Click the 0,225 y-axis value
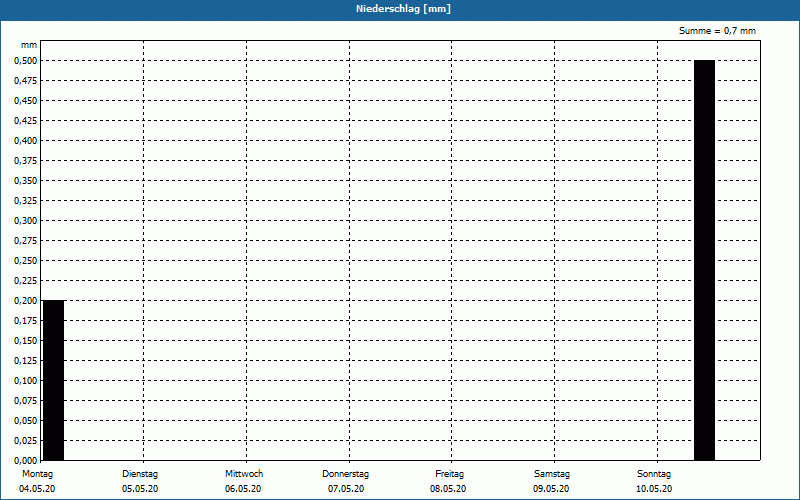Viewport: 800px width, 500px height. pyautogui.click(x=26, y=281)
